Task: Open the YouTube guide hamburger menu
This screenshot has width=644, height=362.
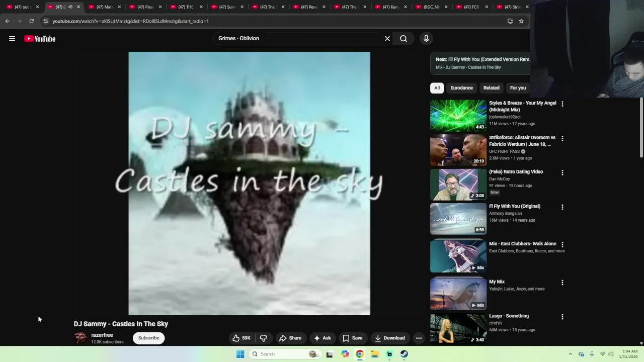Action: (x=12, y=39)
